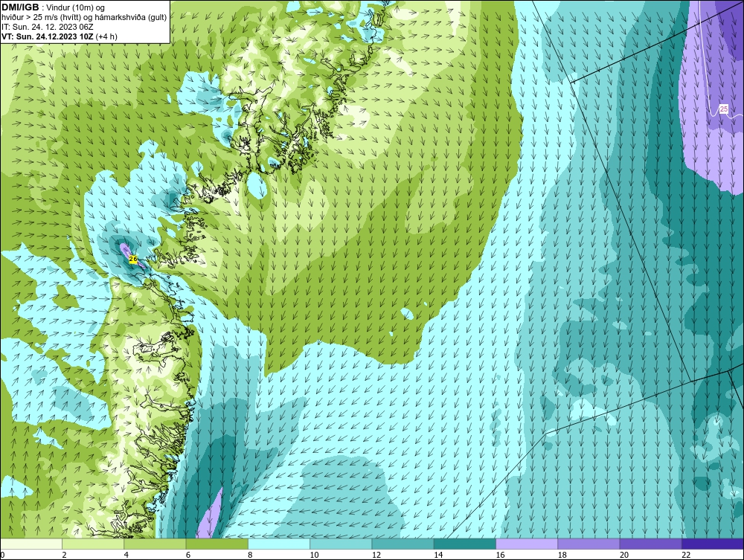Click the legend tick label '0'
The image size is (744, 560).
coord(2,556)
